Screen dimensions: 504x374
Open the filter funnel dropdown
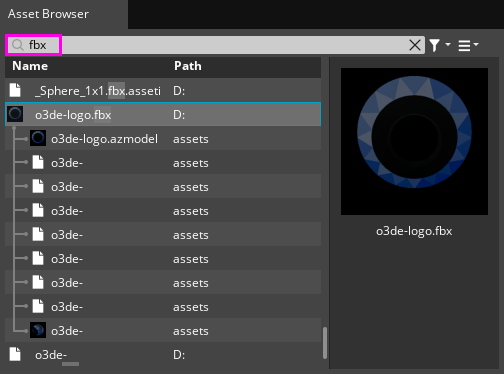coord(440,45)
